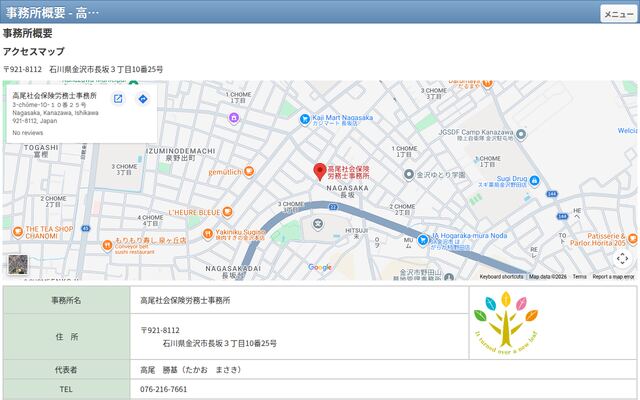The width and height of the screenshot is (640, 400).
Task: Click table address 石川県金沢市長坂３丁目10番25号
Action: (x=220, y=343)
